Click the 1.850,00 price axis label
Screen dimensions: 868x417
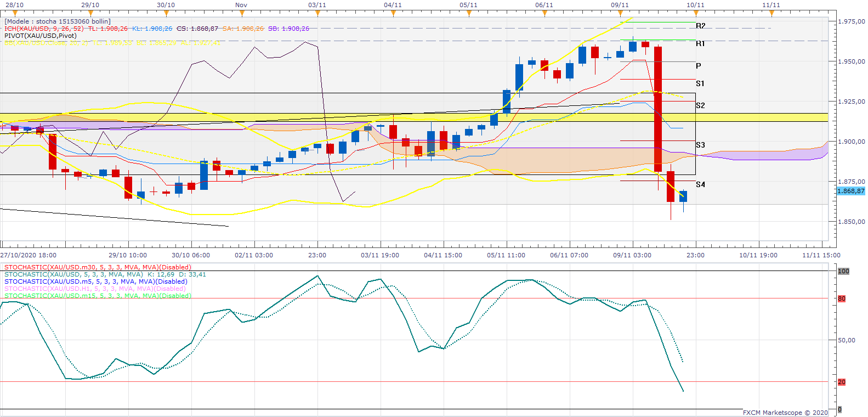click(852, 222)
